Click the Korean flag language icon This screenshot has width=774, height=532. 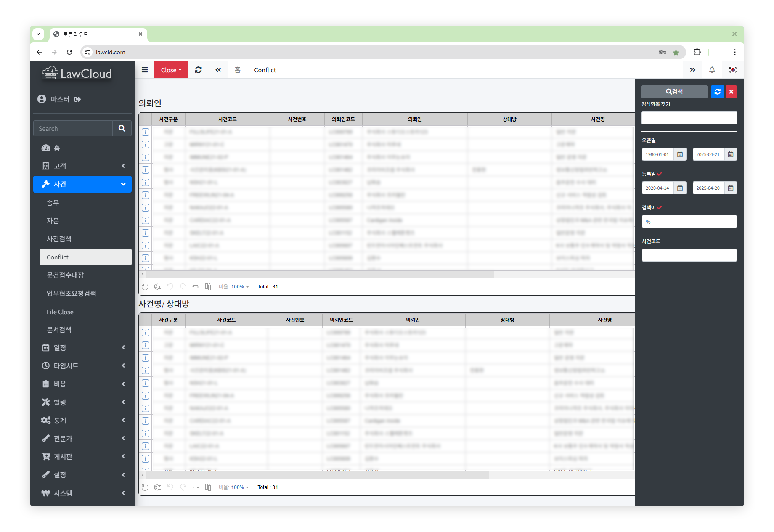point(733,70)
